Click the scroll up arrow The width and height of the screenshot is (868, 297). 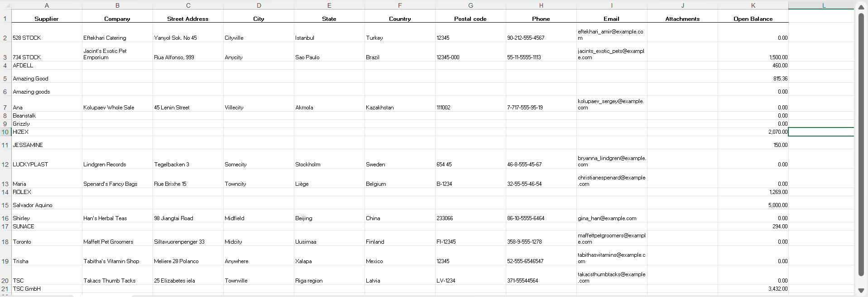861,7
